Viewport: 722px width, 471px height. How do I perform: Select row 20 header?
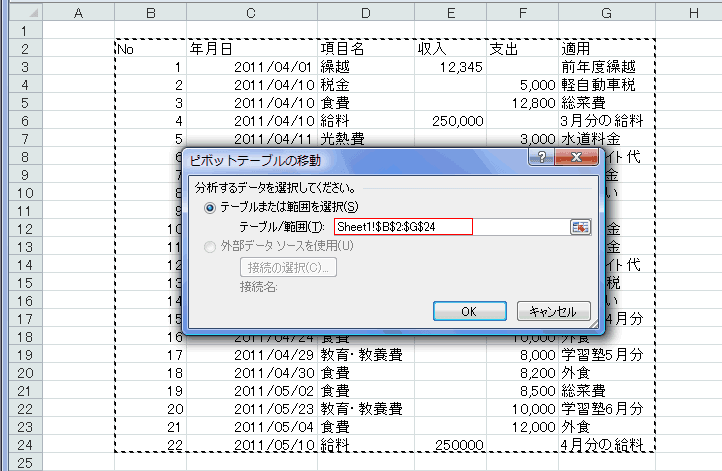pos(26,372)
